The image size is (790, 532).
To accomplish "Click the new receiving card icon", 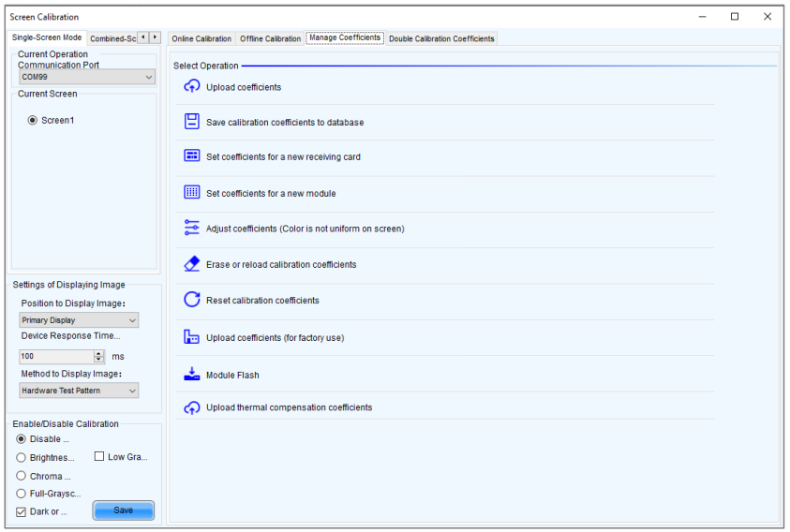I will [191, 156].
